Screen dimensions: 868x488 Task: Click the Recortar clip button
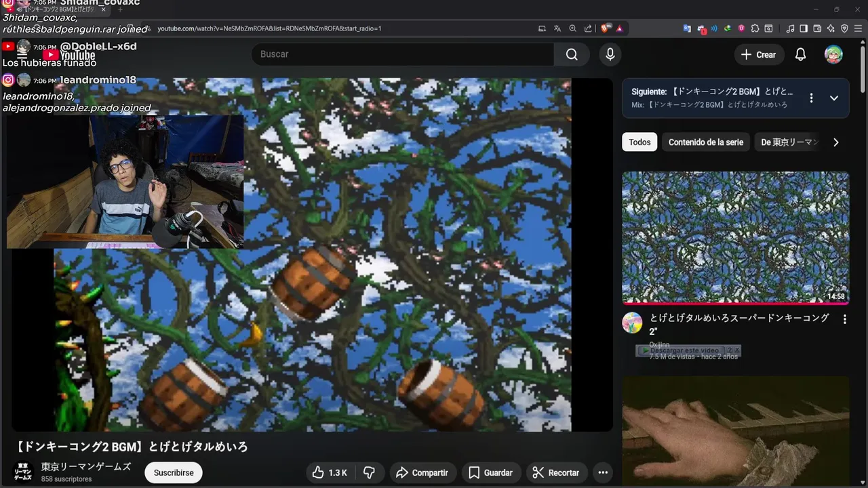pos(556,472)
